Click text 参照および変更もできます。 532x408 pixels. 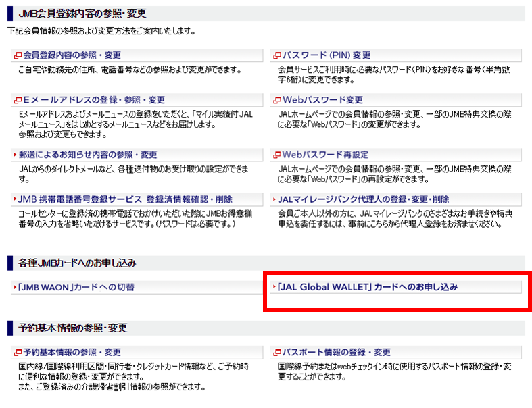point(63,134)
